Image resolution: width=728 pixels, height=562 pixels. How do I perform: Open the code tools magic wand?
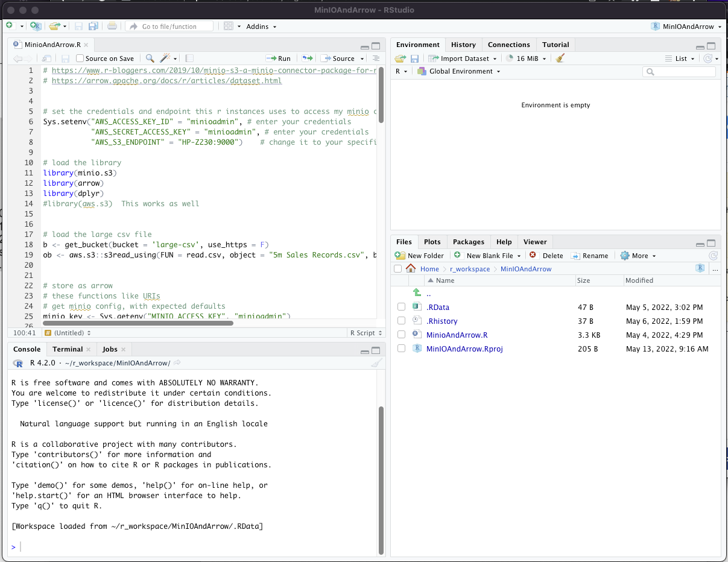coord(165,58)
